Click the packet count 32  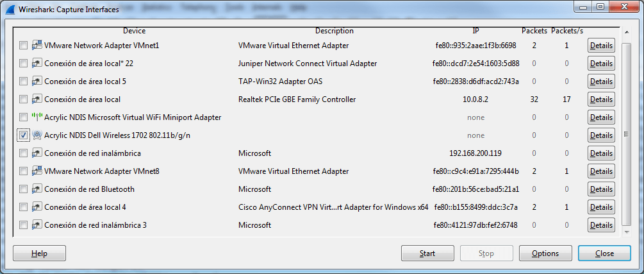coord(534,99)
